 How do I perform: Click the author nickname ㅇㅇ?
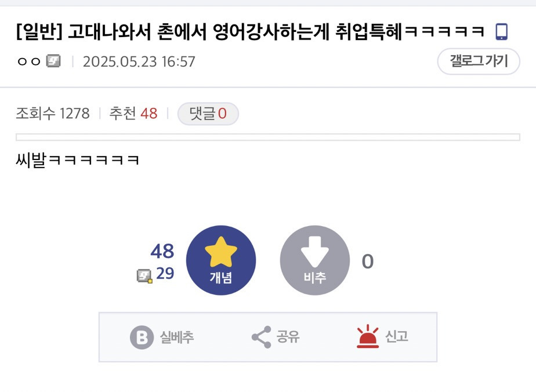point(29,61)
